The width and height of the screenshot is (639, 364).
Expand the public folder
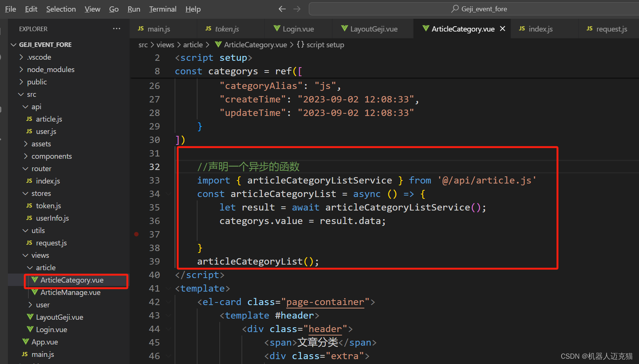tap(21, 82)
